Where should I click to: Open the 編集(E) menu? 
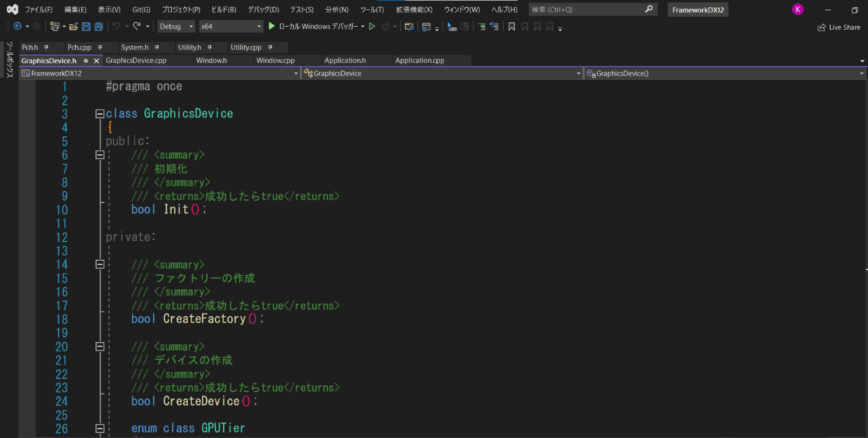coord(76,9)
